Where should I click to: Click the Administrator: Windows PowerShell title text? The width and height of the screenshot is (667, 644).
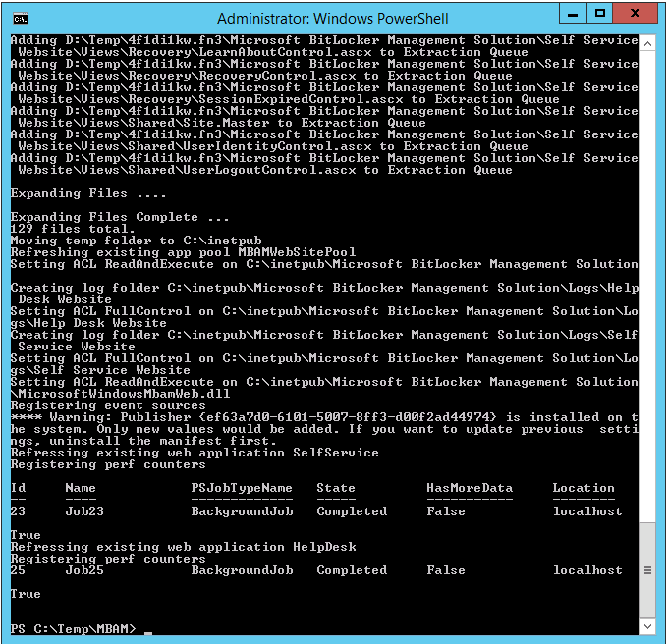pos(333,19)
